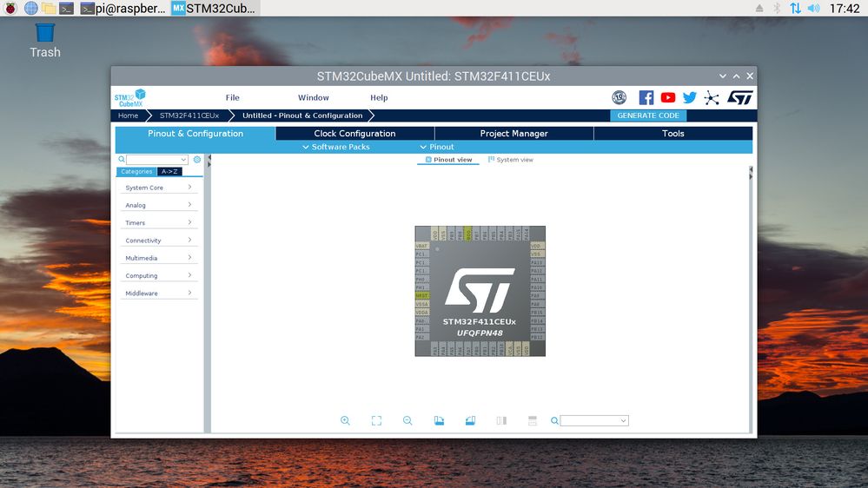Click the pin search magnifier icon

coord(554,421)
